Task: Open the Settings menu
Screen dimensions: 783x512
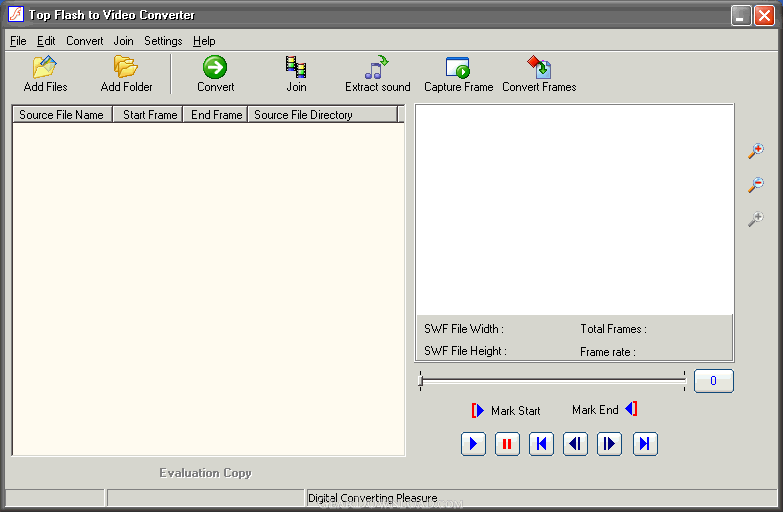Action: tap(163, 41)
